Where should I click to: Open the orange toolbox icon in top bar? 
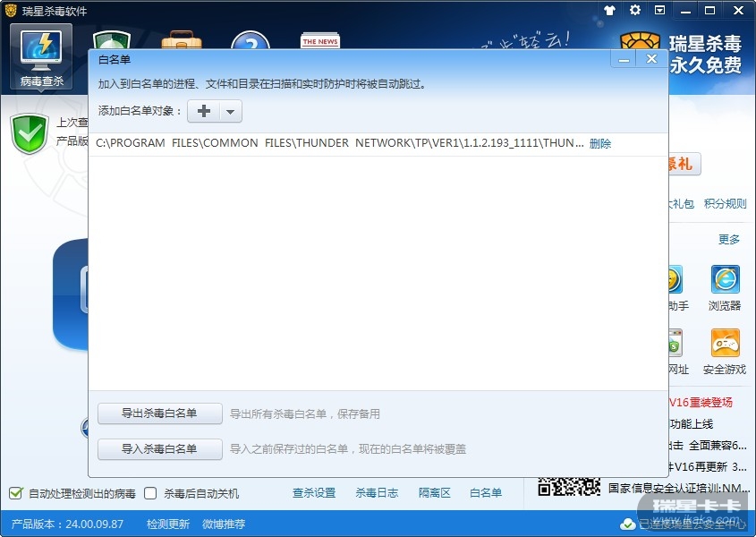pyautogui.click(x=182, y=39)
